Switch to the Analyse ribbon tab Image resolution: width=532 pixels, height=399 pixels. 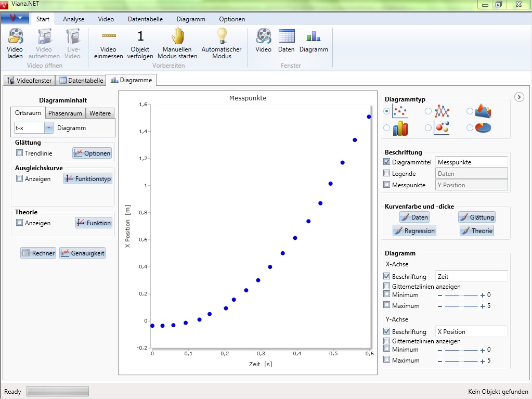[x=73, y=19]
